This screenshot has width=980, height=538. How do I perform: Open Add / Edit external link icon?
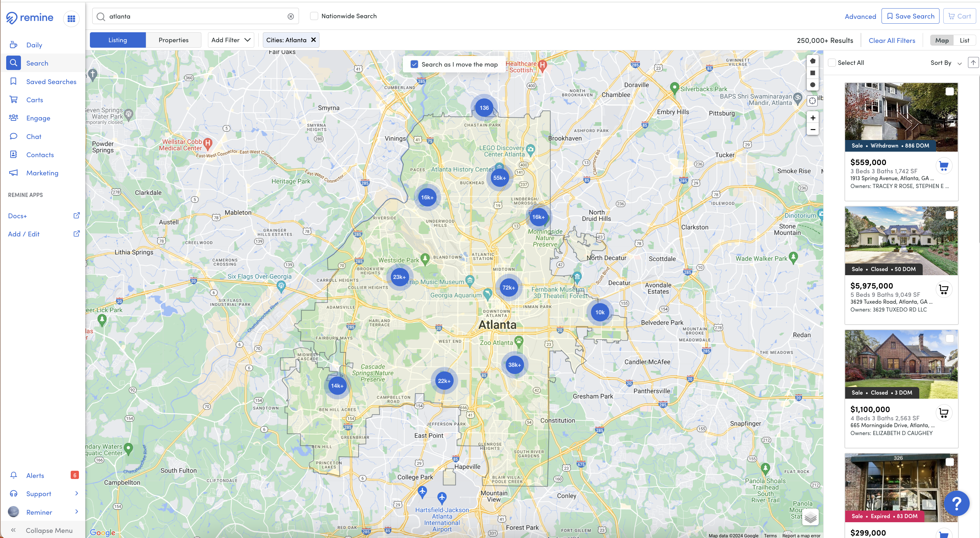point(77,234)
